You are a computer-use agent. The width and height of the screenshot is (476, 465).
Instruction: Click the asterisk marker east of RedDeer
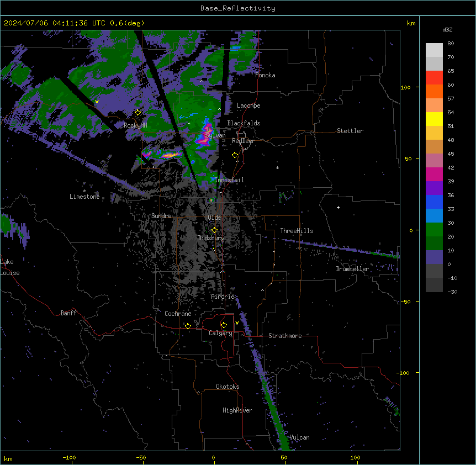click(x=277, y=168)
